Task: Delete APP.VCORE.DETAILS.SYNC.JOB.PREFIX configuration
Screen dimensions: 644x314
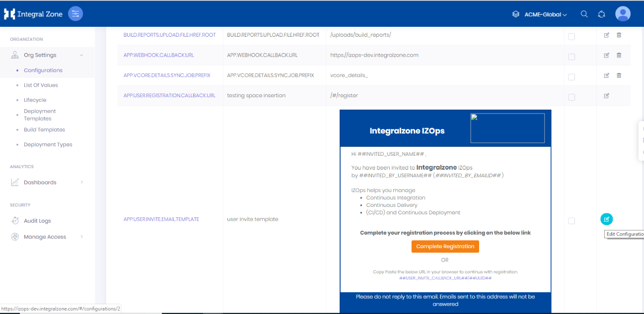Action: tap(619, 75)
